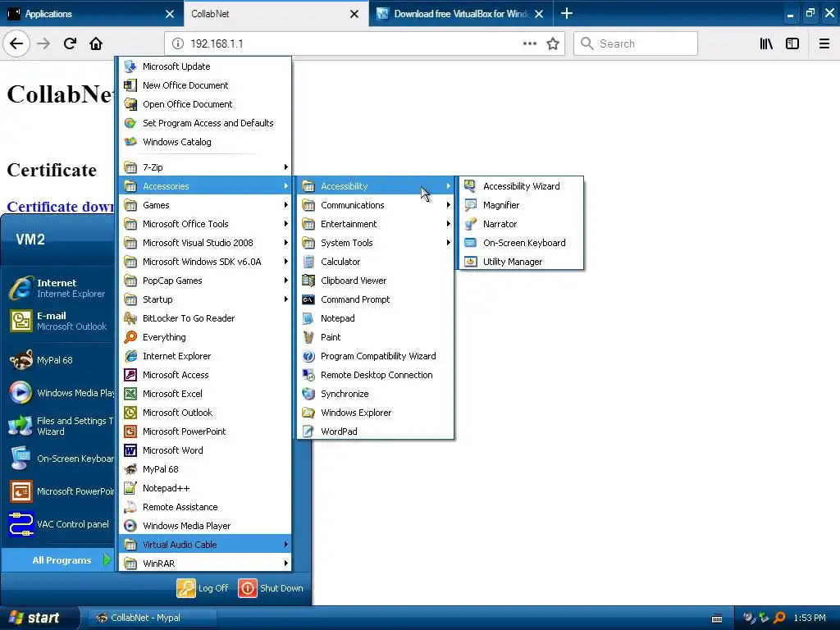Expand the System Tools submenu
Viewport: 840px width, 630px height.
[x=376, y=243]
